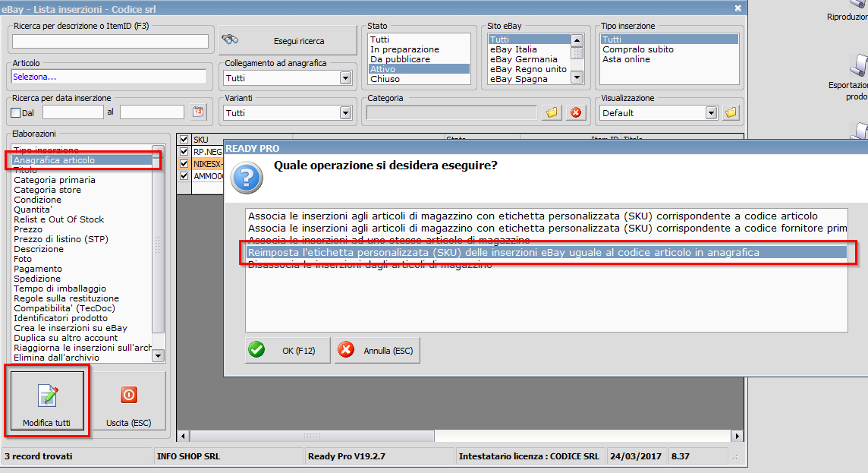Image resolution: width=868 pixels, height=473 pixels.
Task: Select Asta online insertion type
Action: click(669, 59)
